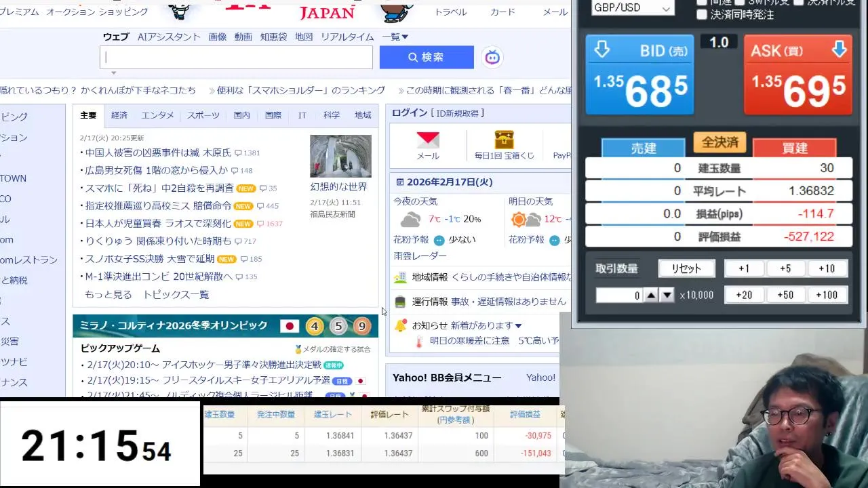
Task: Click tonight's cloudy weather icon
Action: (410, 220)
